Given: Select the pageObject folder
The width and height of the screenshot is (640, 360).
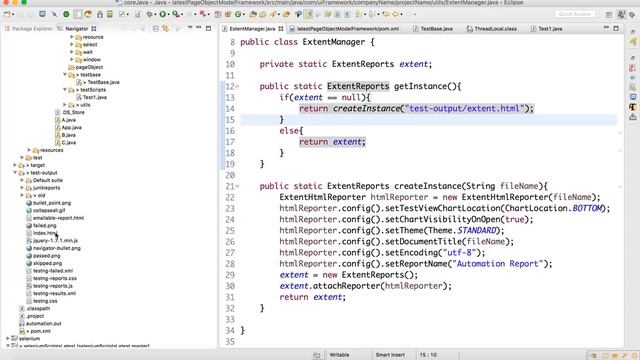Looking at the screenshot, I should point(89,67).
